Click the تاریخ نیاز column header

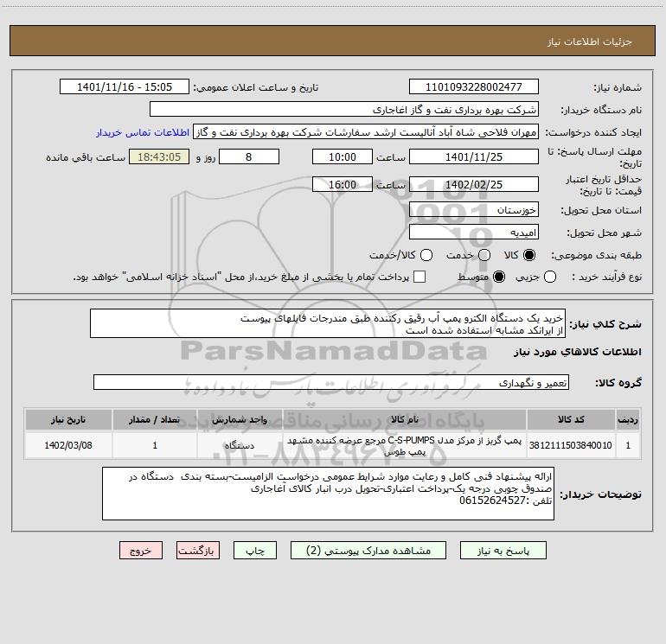click(68, 419)
